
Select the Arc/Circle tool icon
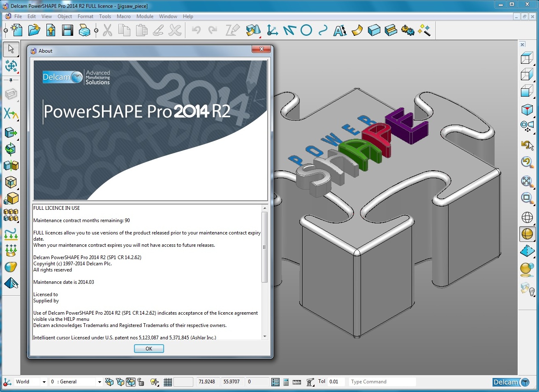tap(306, 30)
